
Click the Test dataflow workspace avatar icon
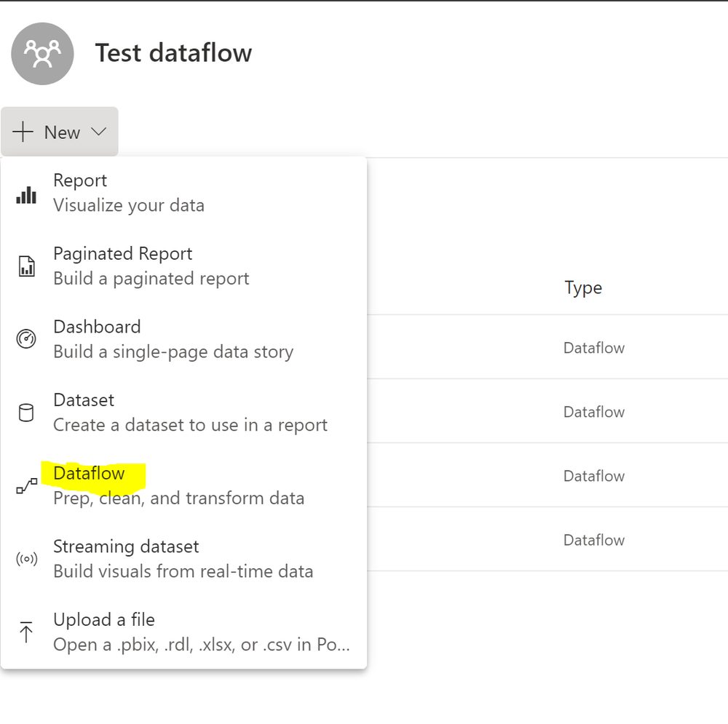pyautogui.click(x=42, y=53)
